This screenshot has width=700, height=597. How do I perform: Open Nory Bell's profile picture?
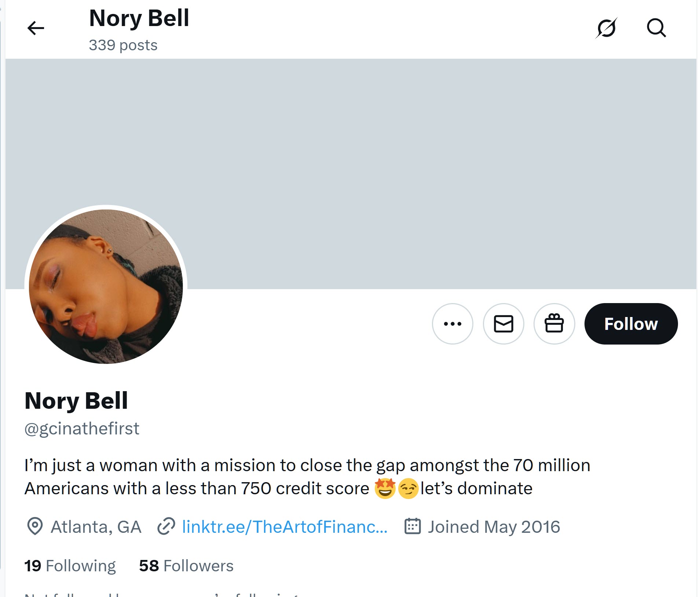point(106,286)
